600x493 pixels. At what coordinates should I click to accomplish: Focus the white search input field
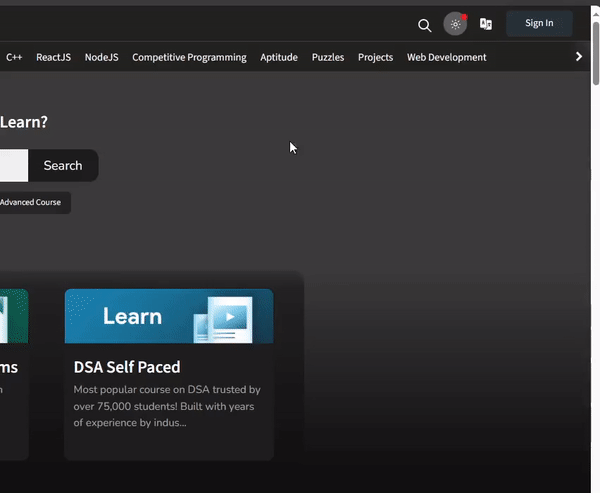point(14,165)
